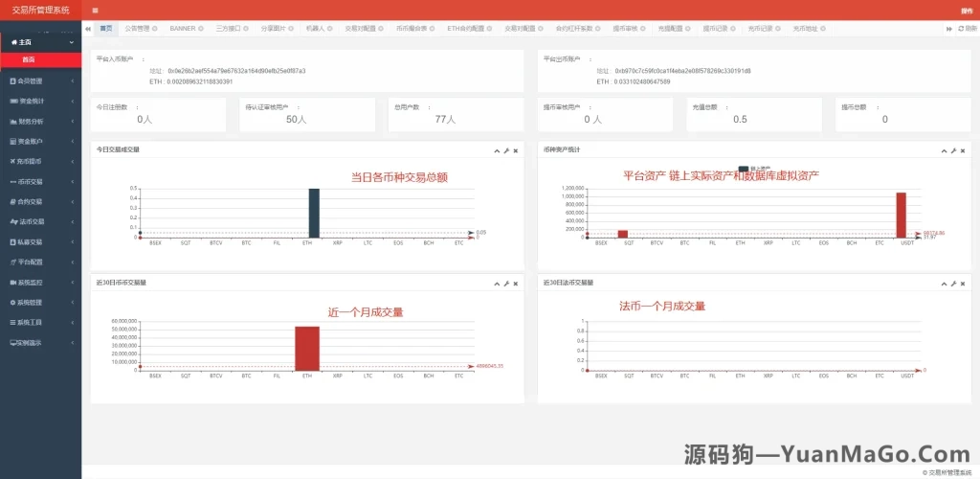Close the 充币地址 tab
980x479 pixels.
(x=822, y=29)
